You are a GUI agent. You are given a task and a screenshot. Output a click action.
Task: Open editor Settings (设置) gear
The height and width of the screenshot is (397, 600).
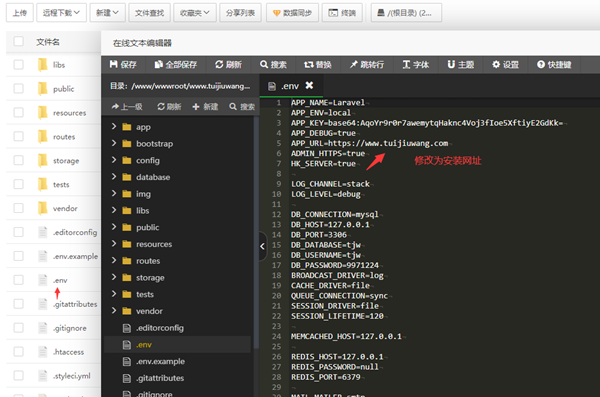pyautogui.click(x=505, y=64)
